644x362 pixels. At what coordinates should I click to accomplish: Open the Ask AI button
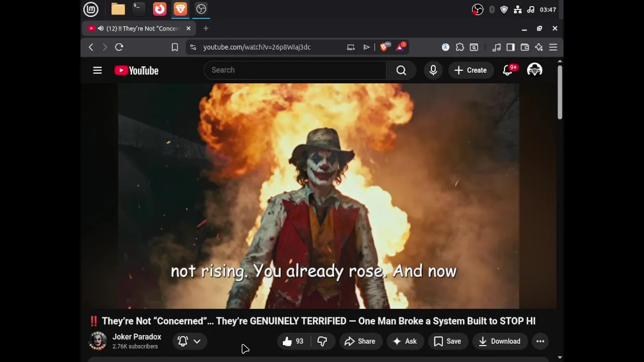pos(405,341)
